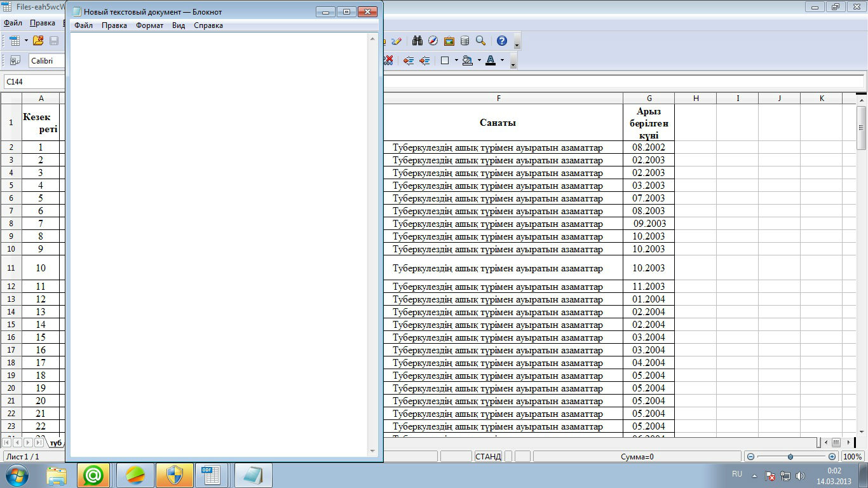This screenshot has width=868, height=488.
Task: Click the cell containing 08.2002
Action: click(649, 147)
